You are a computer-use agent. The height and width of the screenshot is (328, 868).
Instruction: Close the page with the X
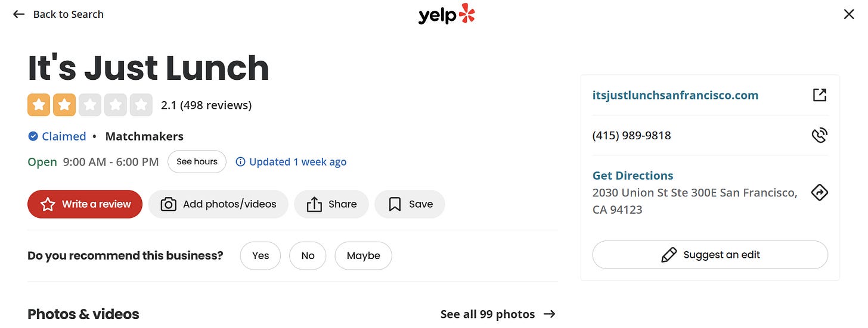(849, 14)
